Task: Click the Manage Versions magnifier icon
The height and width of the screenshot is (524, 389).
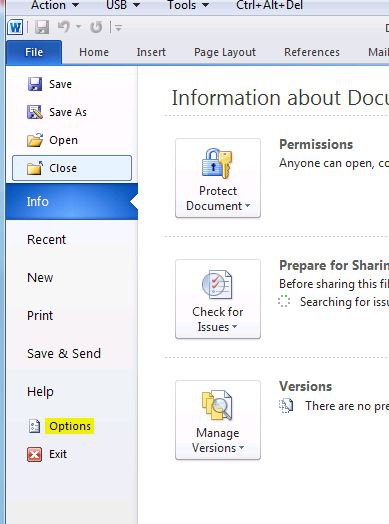Action: (217, 405)
